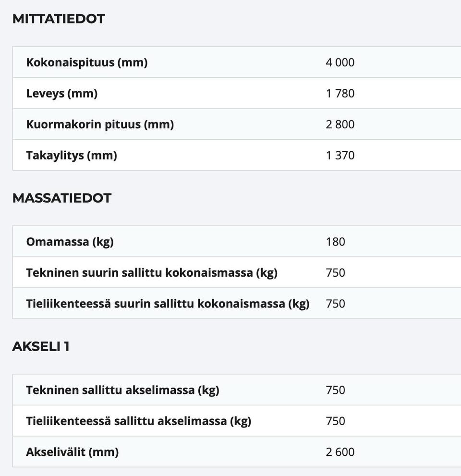This screenshot has width=461, height=476.
Task: Select the Tekninen suurin sallittu kokonaismassa label
Action: (152, 273)
